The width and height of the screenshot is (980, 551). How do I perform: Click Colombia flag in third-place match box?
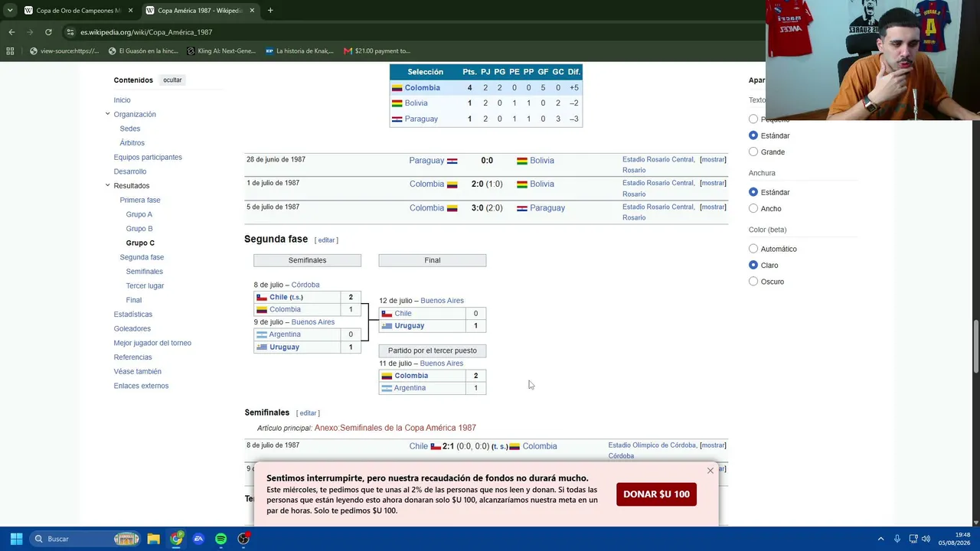[387, 376]
